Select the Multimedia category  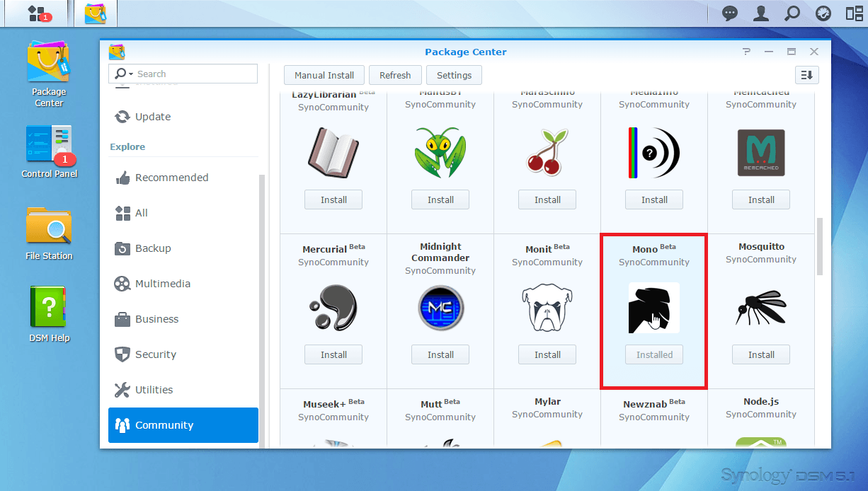pyautogui.click(x=162, y=284)
